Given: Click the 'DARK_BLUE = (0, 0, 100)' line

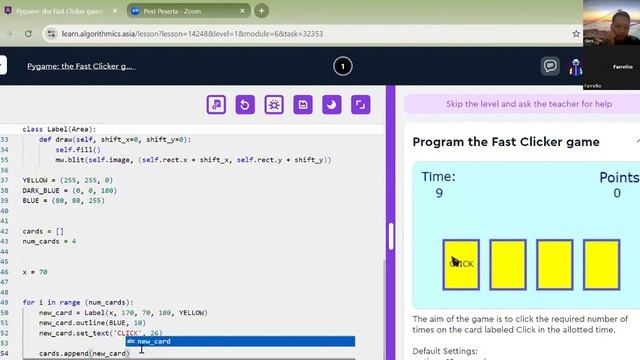Looking at the screenshot, I should (69, 191).
